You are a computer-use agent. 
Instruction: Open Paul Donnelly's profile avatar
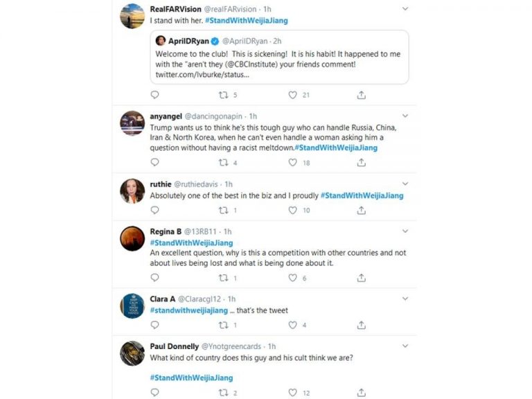(x=132, y=353)
